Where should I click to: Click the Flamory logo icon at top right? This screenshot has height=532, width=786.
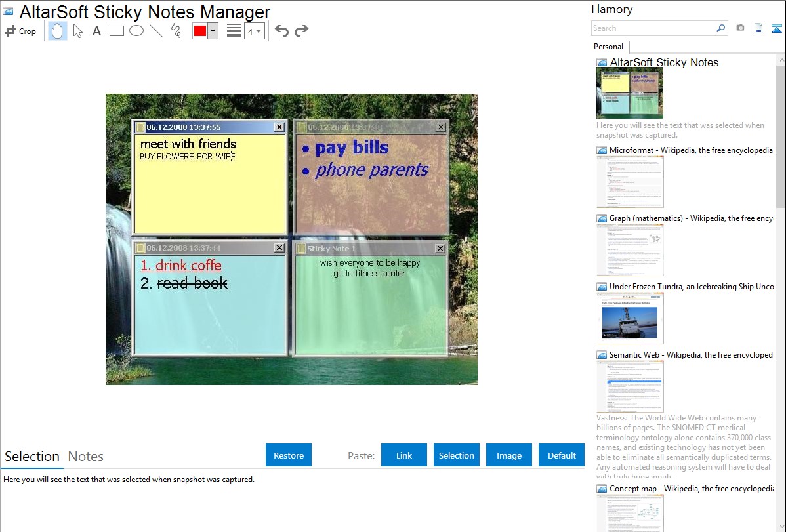776,28
